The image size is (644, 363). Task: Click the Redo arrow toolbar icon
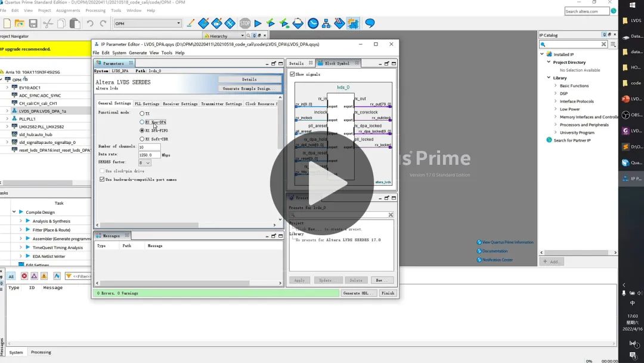click(103, 23)
